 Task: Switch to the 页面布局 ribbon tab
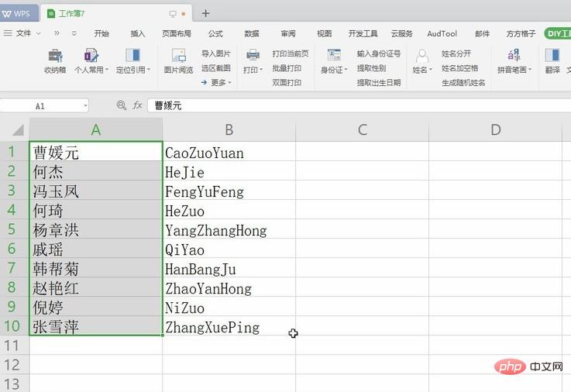176,33
